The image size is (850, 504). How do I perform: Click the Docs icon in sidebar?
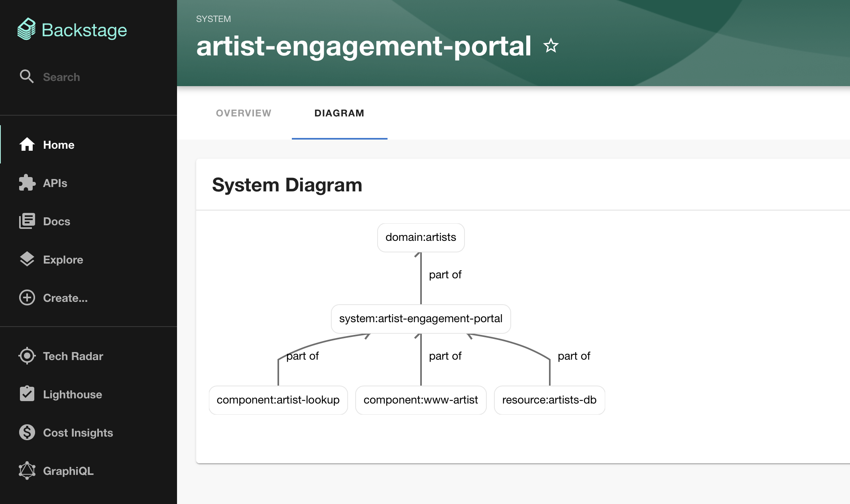(27, 221)
